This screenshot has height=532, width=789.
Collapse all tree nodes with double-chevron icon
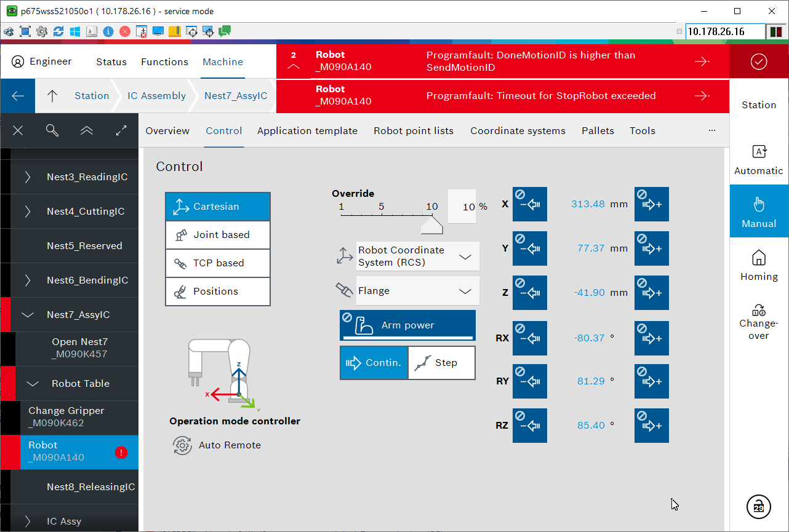87,130
